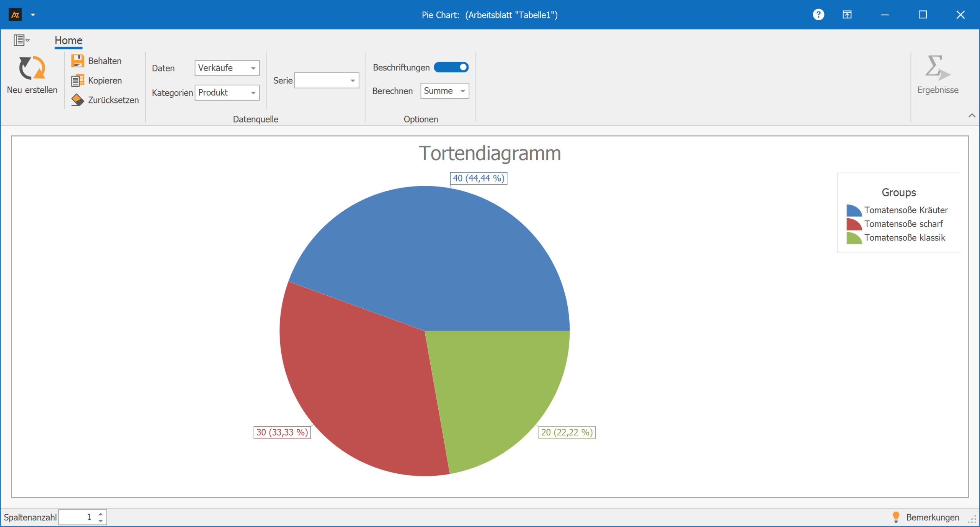Click the Bemerkungen lightbulb icon

pyautogui.click(x=896, y=517)
